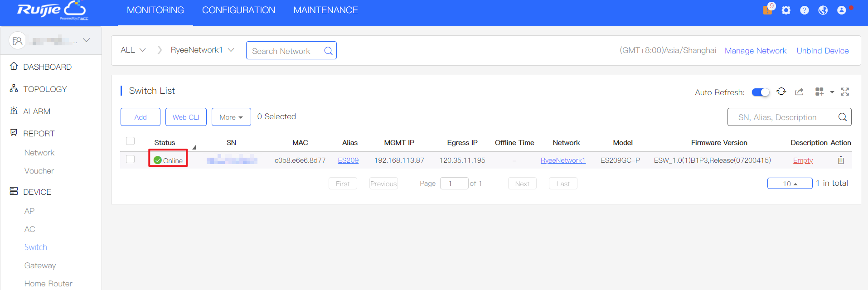Open the 10 per page dropdown

pos(790,184)
